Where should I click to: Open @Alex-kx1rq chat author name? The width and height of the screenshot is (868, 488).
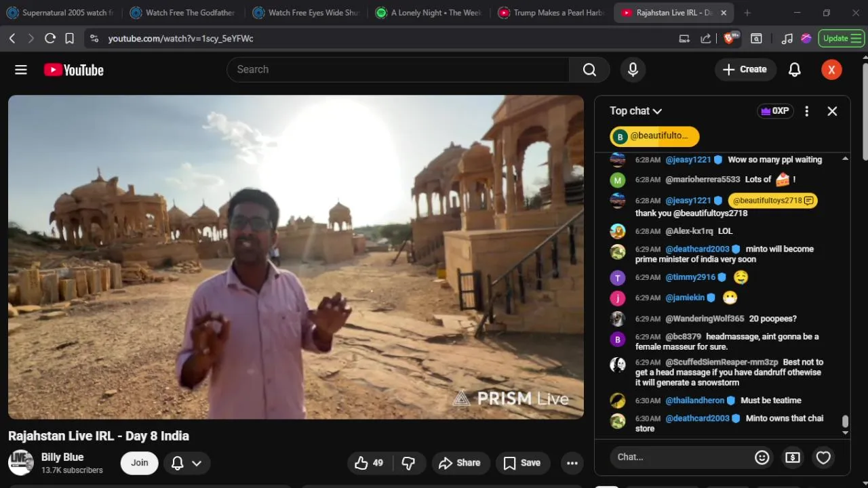click(x=689, y=231)
